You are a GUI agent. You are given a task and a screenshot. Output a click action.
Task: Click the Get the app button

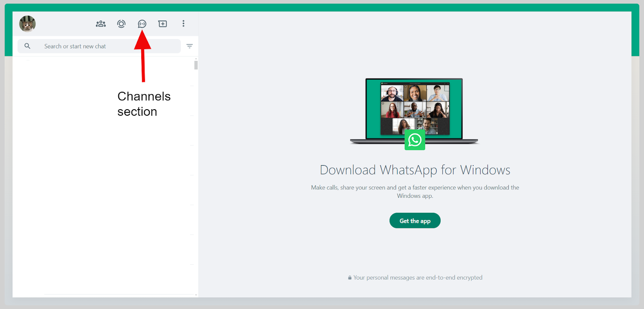click(415, 220)
